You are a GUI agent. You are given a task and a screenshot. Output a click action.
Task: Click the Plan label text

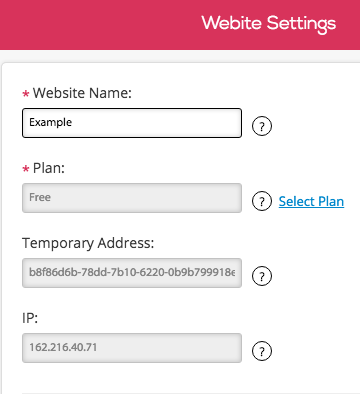click(x=49, y=168)
